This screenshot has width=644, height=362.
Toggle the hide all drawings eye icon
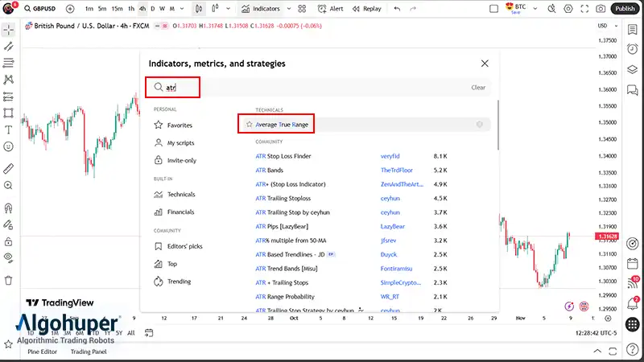8,257
